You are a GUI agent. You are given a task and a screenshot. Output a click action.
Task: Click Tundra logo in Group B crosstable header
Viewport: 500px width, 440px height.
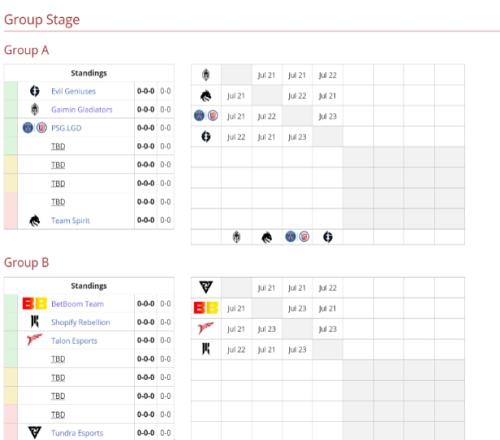point(206,287)
